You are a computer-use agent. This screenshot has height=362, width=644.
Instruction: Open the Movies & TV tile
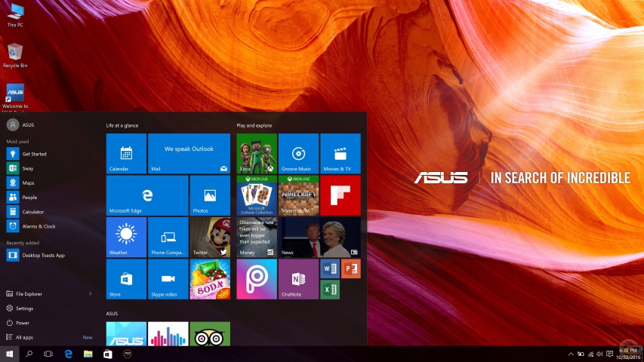[x=340, y=153]
